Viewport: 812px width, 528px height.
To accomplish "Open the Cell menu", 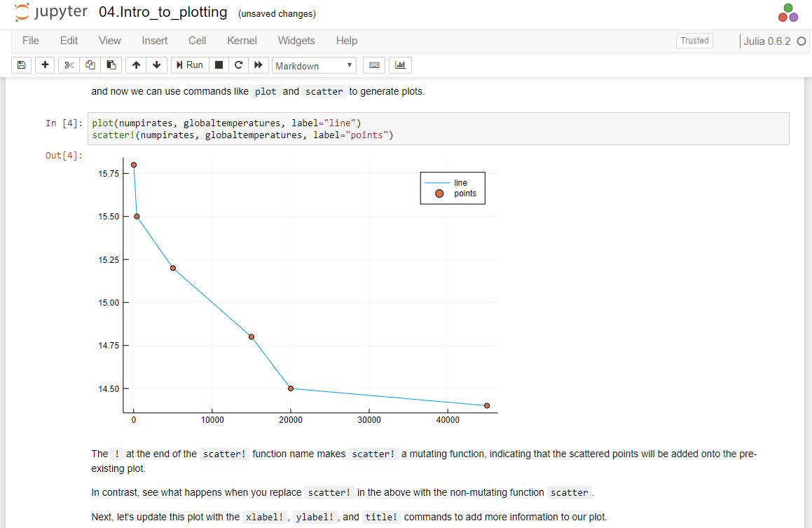I will point(197,41).
